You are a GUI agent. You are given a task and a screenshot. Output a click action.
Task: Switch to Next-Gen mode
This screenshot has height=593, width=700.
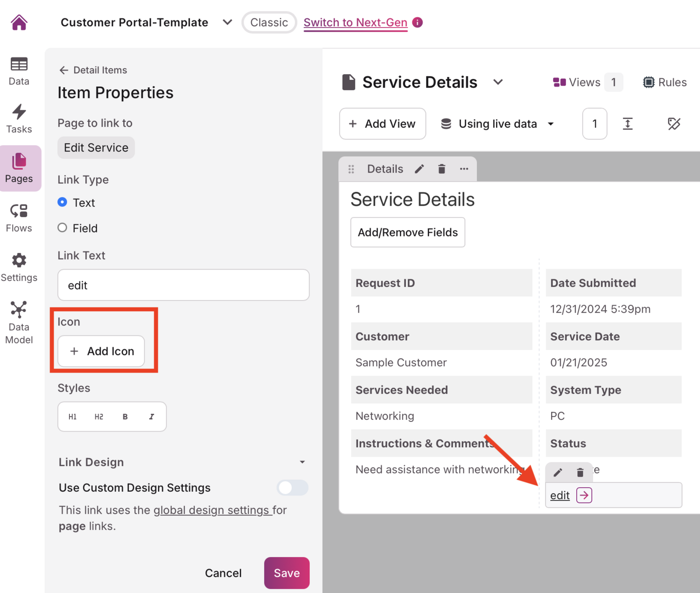click(x=356, y=22)
